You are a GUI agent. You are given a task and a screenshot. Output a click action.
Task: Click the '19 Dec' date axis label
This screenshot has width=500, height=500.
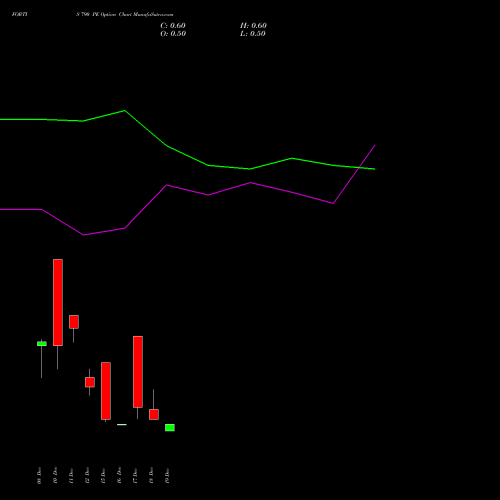pyautogui.click(x=167, y=475)
